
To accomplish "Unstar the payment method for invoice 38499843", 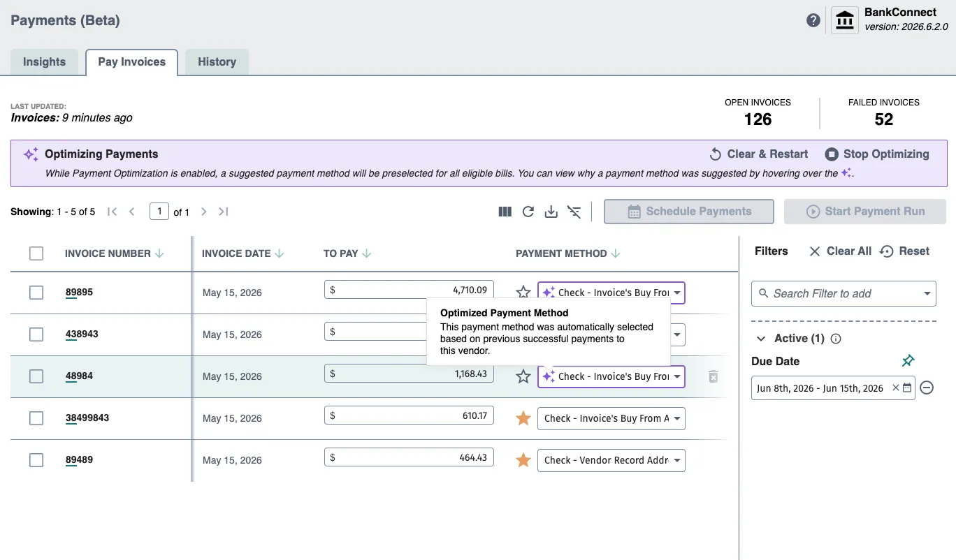I will [523, 418].
